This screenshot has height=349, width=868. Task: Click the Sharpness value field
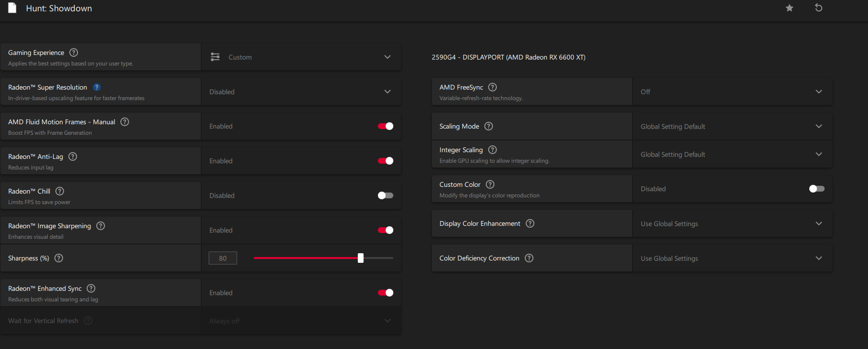[223, 259]
